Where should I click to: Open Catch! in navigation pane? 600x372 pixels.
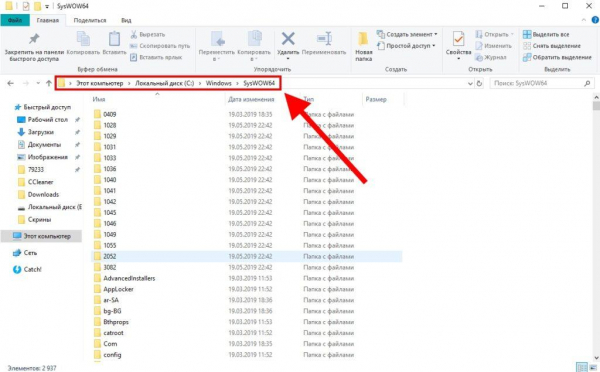[27, 269]
